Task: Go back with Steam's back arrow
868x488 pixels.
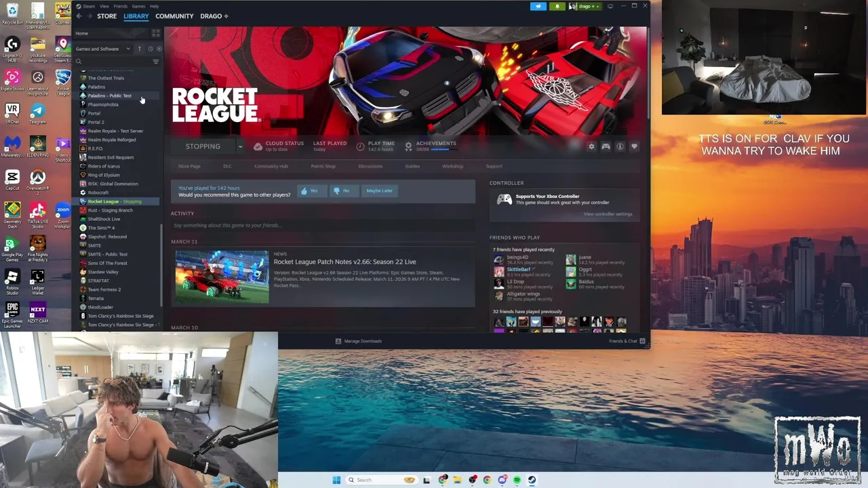Action: pos(79,16)
